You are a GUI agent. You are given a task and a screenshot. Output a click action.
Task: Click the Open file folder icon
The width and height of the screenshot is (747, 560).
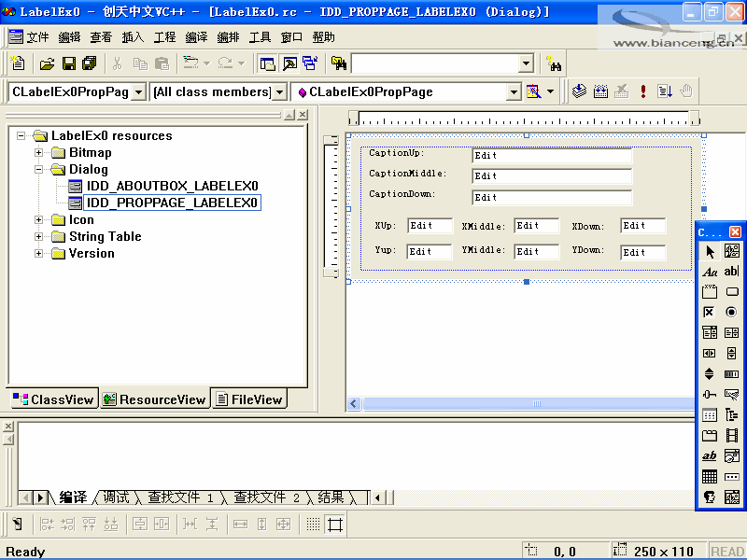(47, 63)
